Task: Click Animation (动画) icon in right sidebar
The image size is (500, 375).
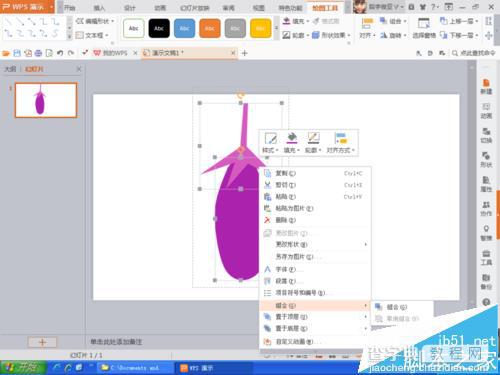Action: tap(486, 111)
